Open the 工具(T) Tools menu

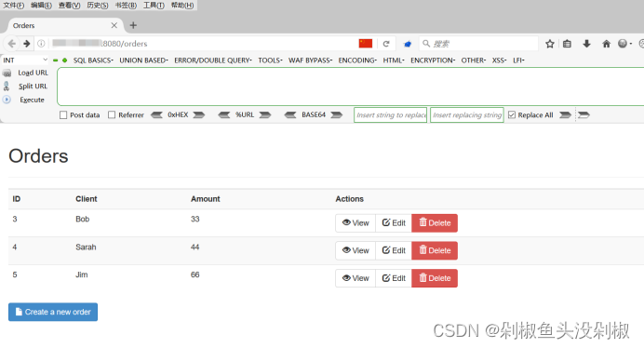pyautogui.click(x=154, y=6)
